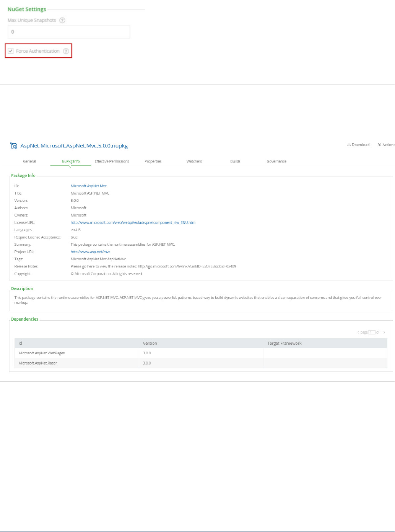The width and height of the screenshot is (395, 532).
Task: Open the Project URL asp.net/mvc link
Action: [x=90, y=252]
